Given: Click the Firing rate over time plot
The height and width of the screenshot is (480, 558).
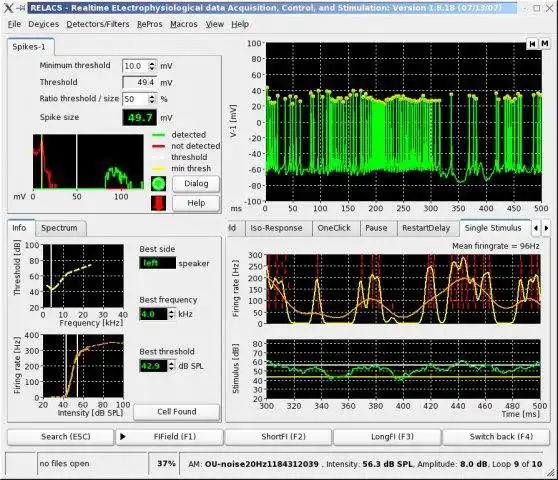Looking at the screenshot, I should (404, 289).
